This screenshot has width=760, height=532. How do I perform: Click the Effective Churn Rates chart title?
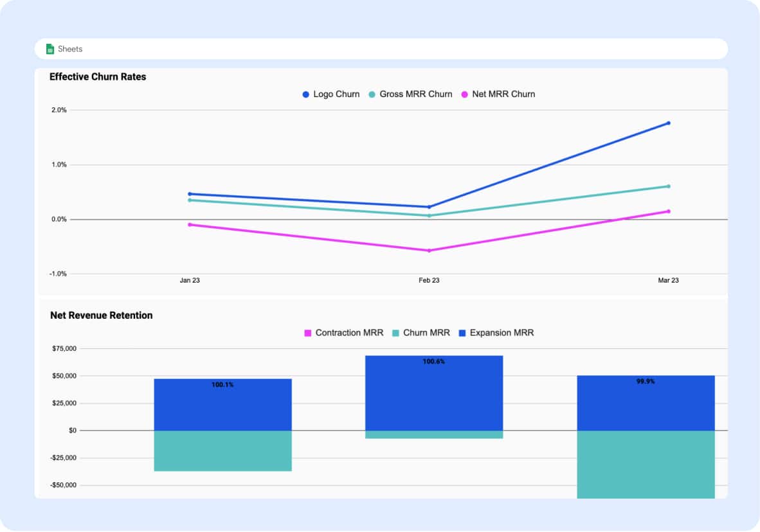98,77
